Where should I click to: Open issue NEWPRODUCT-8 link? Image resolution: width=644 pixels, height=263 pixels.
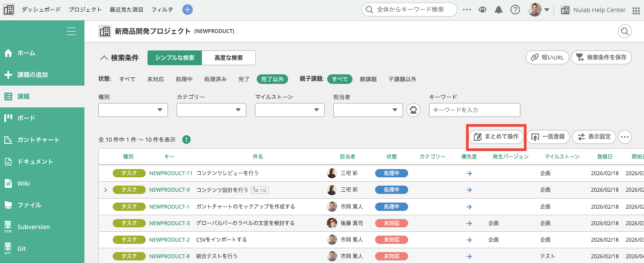[x=169, y=256]
